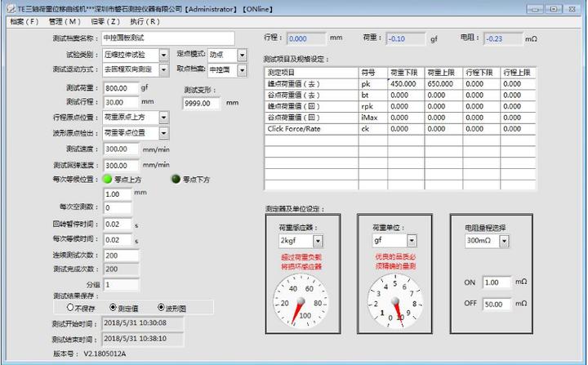
Task: Click the 测试速度 field 300.00 mm/min
Action: coord(121,149)
